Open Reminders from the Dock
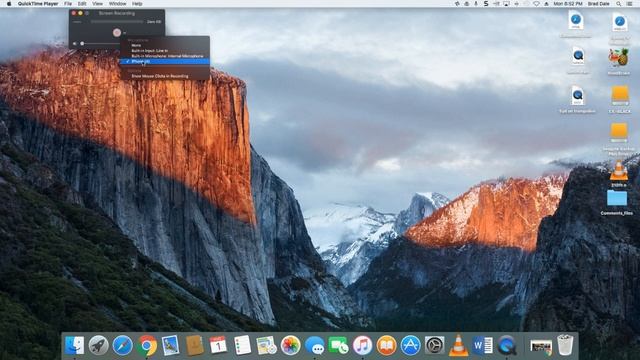This screenshot has width=640, height=360. [x=242, y=345]
